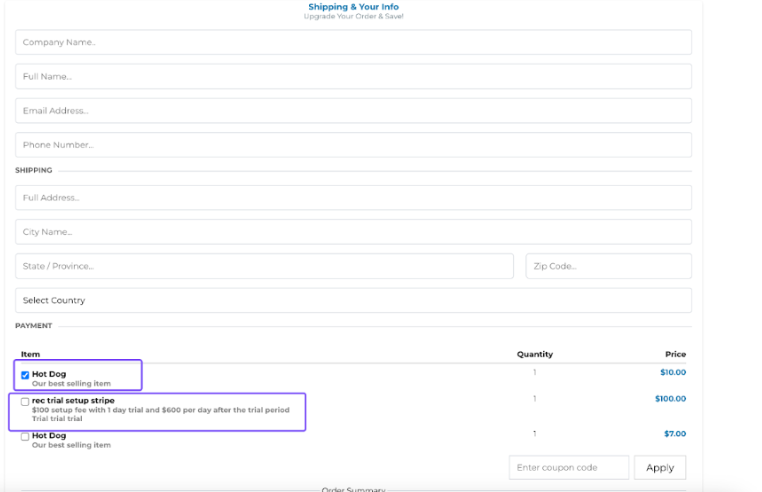Focus the City Name field
Image resolution: width=762 pixels, height=492 pixels.
click(353, 232)
